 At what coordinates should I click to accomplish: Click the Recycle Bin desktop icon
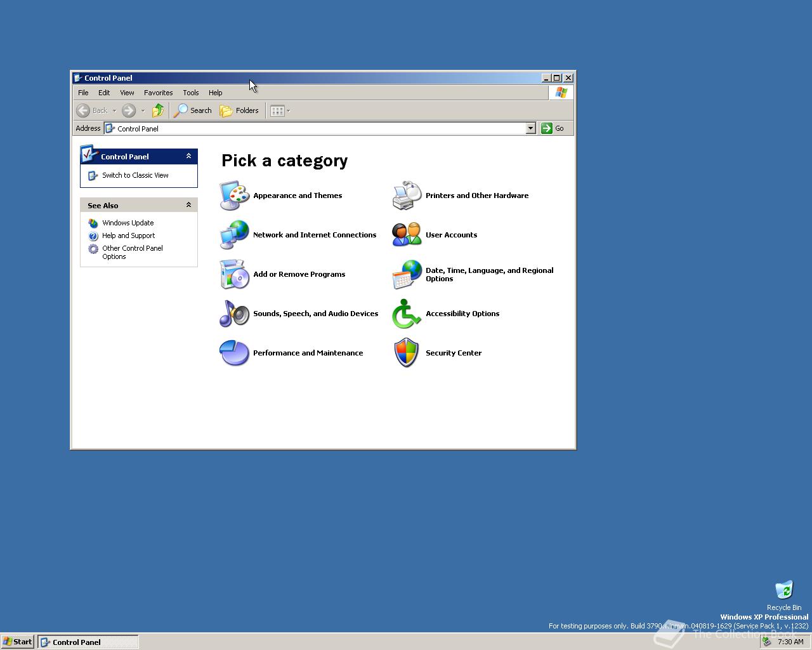click(x=784, y=590)
